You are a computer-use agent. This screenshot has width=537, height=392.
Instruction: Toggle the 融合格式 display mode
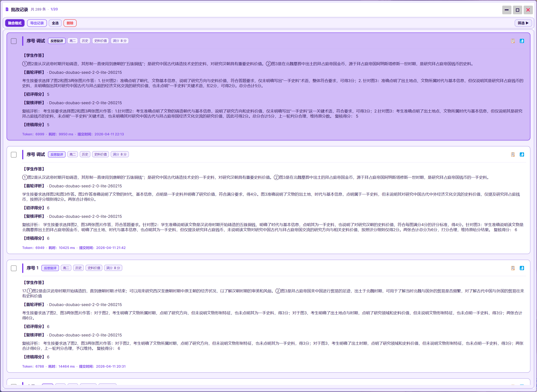coord(15,23)
